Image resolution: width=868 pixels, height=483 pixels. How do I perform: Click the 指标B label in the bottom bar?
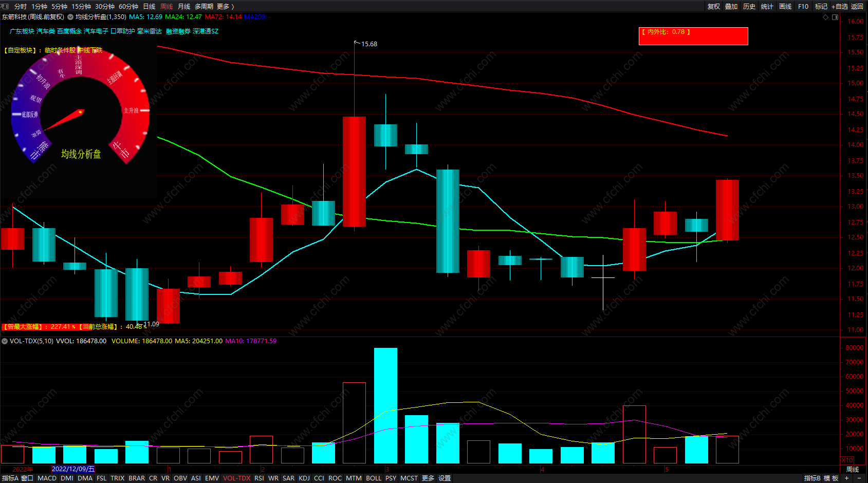(x=812, y=478)
